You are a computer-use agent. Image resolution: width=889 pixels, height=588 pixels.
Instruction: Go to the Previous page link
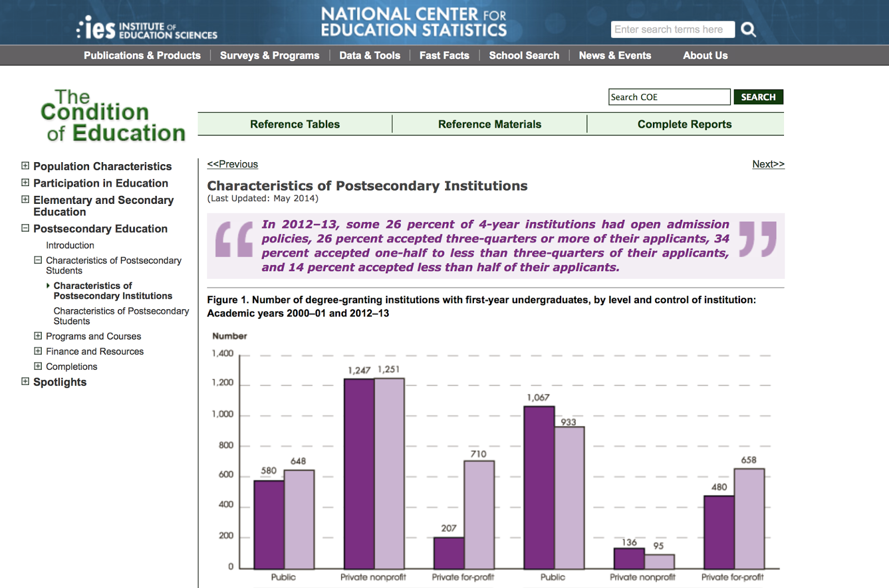click(x=232, y=164)
